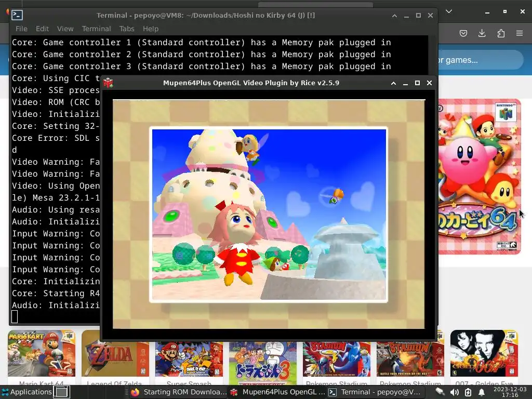Expand the Firefox list-all-tabs chevron
This screenshot has height=399, width=532.
449,11
